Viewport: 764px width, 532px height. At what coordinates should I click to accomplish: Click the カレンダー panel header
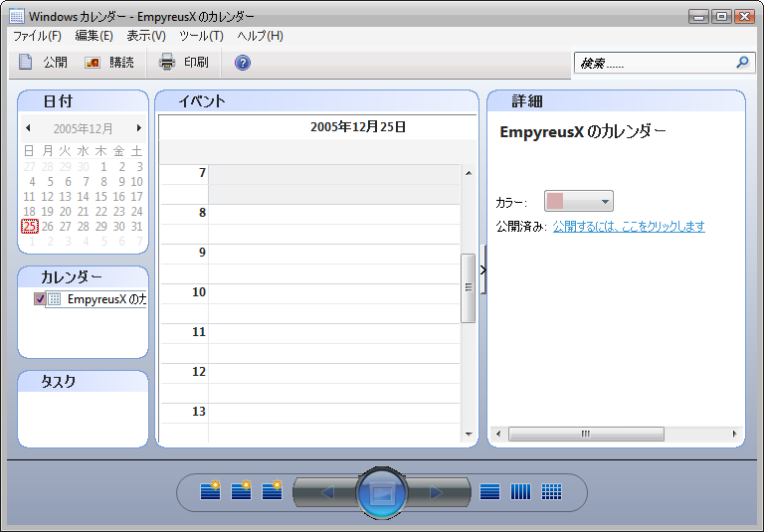coord(83,277)
